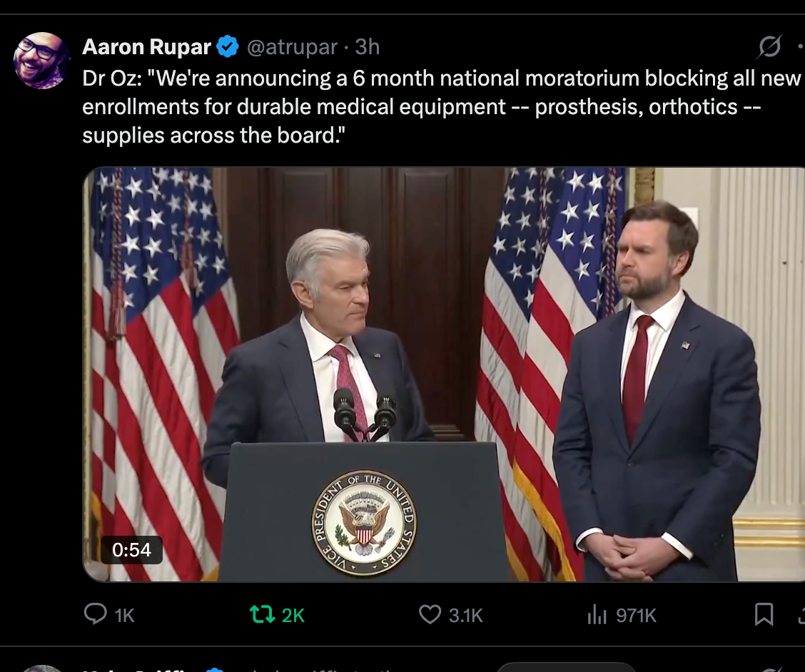Click the 3h timestamp link
Image resolution: width=805 pixels, height=672 pixels.
[x=368, y=47]
